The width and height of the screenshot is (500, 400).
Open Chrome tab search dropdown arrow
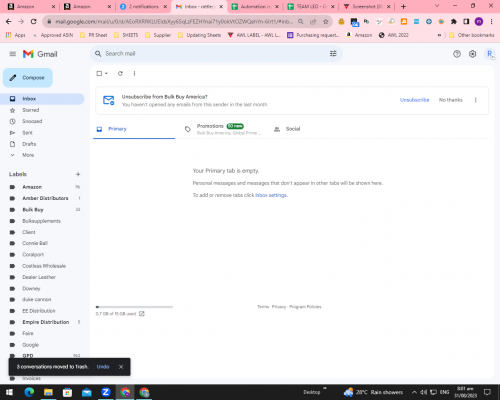437,6
